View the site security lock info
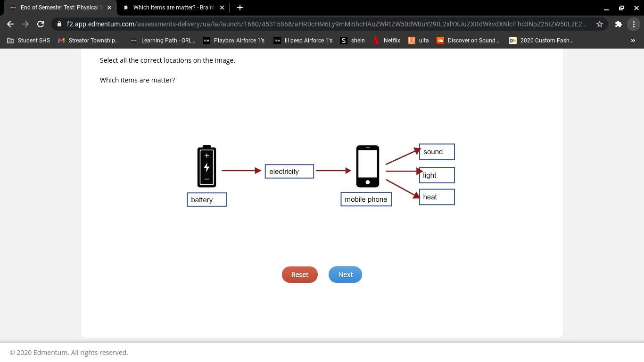 click(59, 24)
